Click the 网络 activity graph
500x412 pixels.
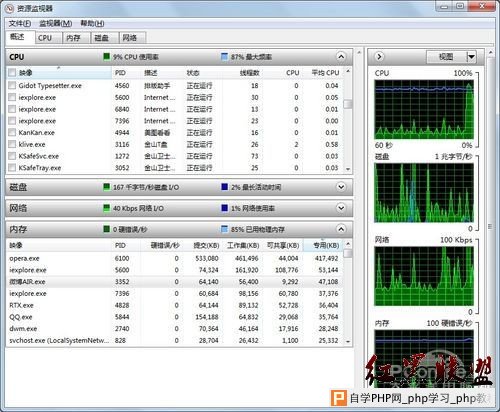pyautogui.click(x=424, y=276)
